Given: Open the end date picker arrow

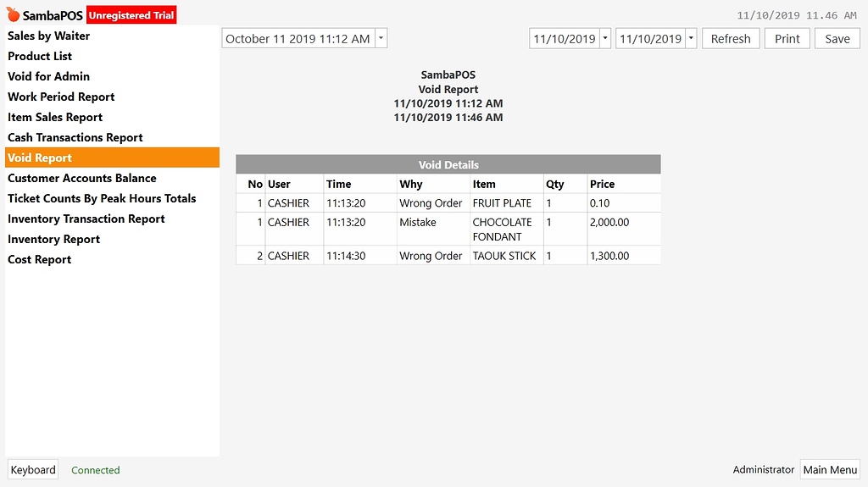Looking at the screenshot, I should click(691, 38).
